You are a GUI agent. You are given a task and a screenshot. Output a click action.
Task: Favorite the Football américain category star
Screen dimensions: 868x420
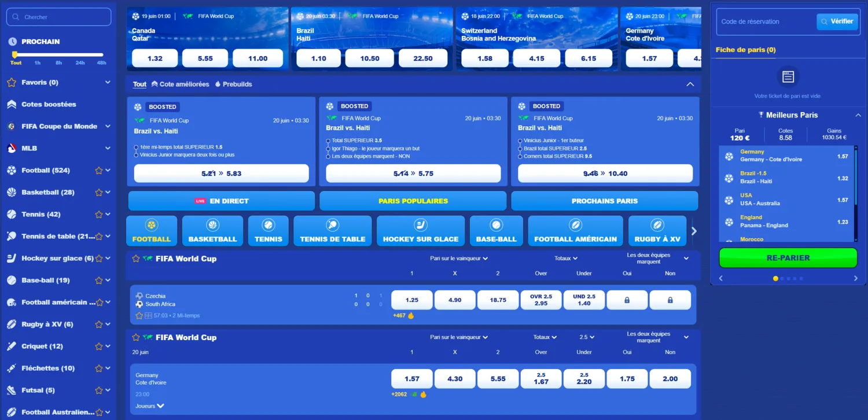click(x=99, y=303)
